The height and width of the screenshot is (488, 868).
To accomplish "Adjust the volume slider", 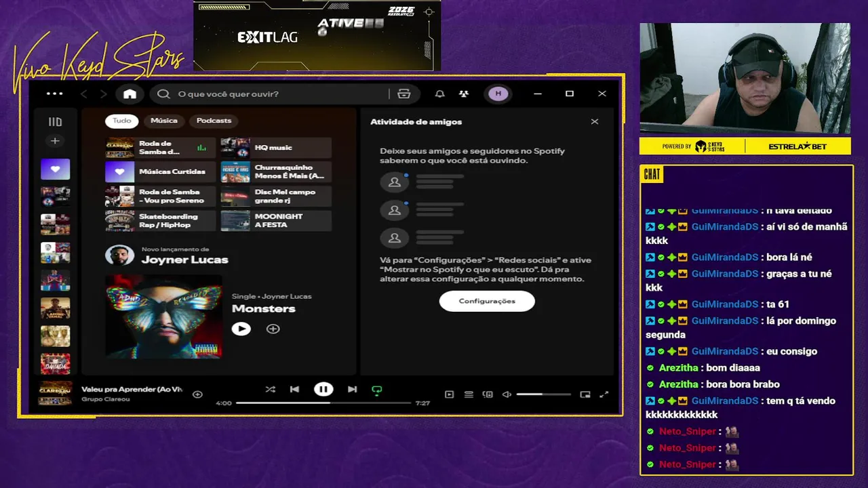I will (x=543, y=394).
